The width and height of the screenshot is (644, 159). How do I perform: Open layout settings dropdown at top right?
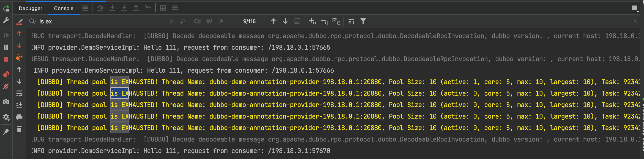click(635, 8)
